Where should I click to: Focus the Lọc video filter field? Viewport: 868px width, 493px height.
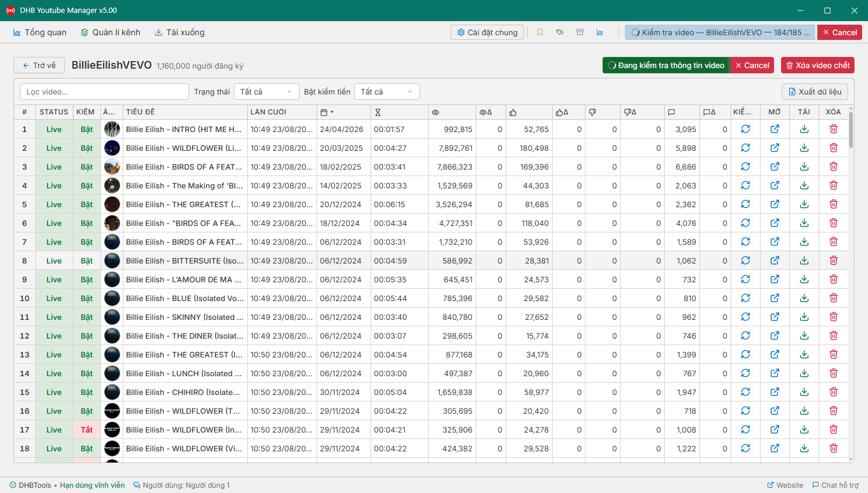tap(105, 92)
